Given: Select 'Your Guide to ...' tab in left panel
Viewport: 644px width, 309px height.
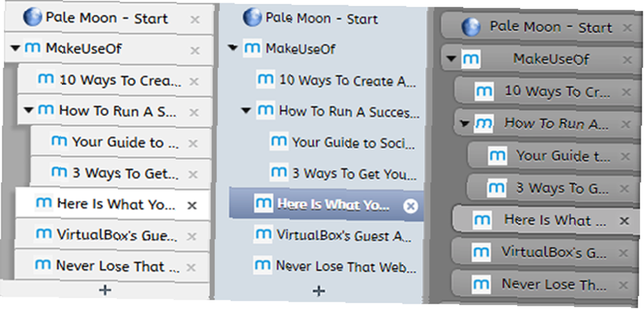Looking at the screenshot, I should coord(121,142).
